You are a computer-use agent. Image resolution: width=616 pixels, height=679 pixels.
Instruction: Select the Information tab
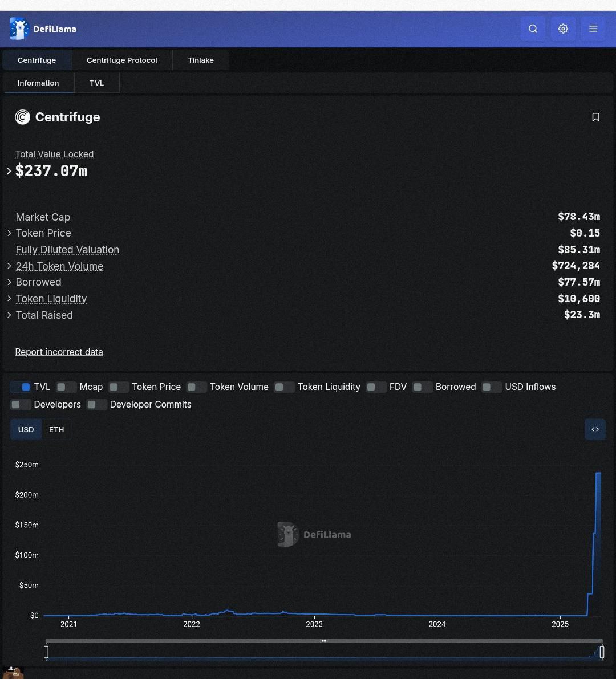point(38,83)
